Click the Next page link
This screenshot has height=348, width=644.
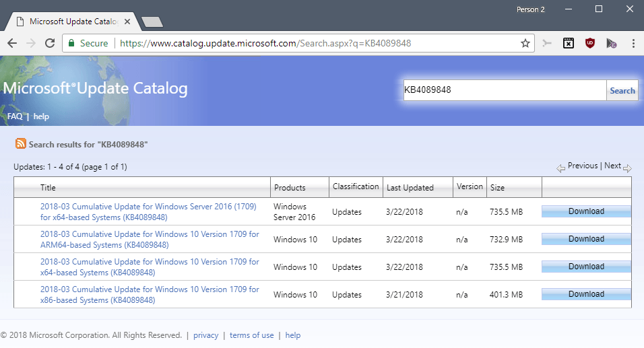(612, 166)
